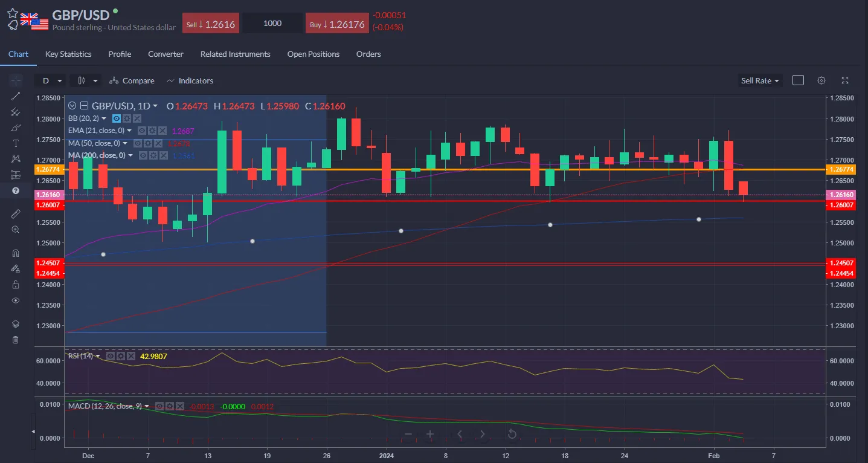Open the chart settings gear
This screenshot has height=463, width=868.
point(821,80)
